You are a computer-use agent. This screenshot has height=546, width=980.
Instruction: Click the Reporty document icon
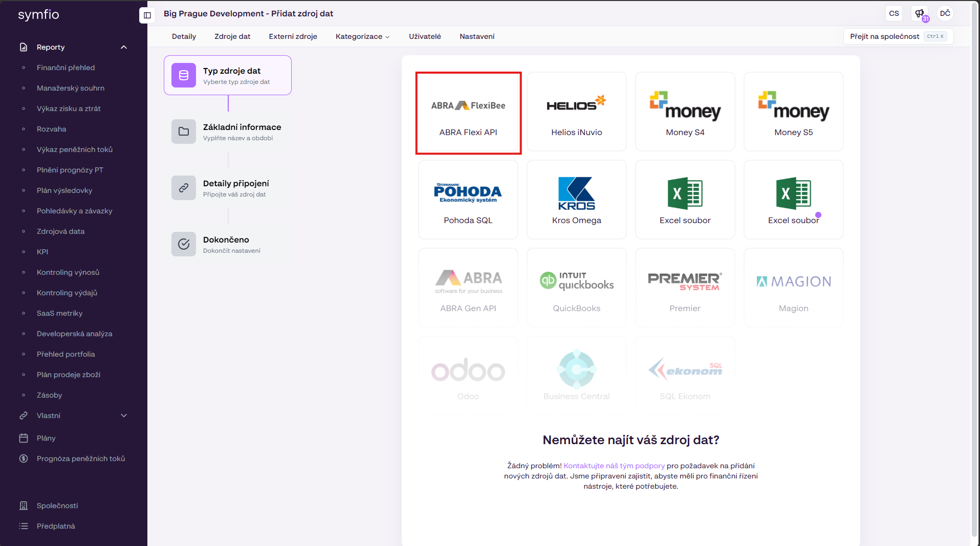24,47
